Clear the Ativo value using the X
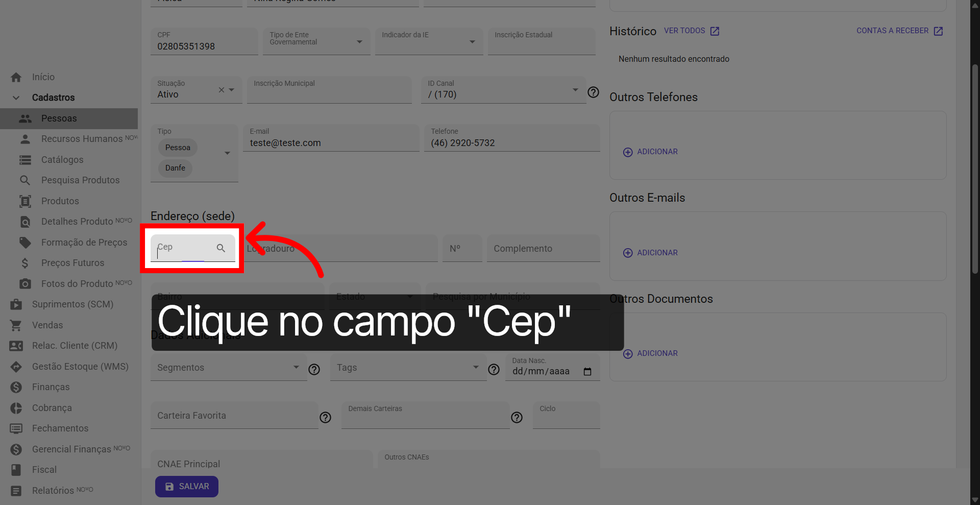This screenshot has height=505, width=980. (x=220, y=90)
